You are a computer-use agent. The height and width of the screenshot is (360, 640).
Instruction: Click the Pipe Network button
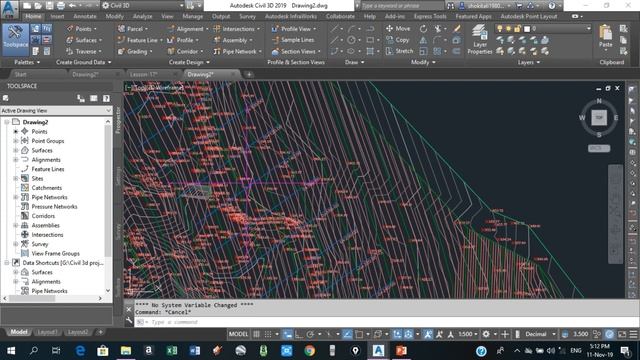[x=237, y=51]
